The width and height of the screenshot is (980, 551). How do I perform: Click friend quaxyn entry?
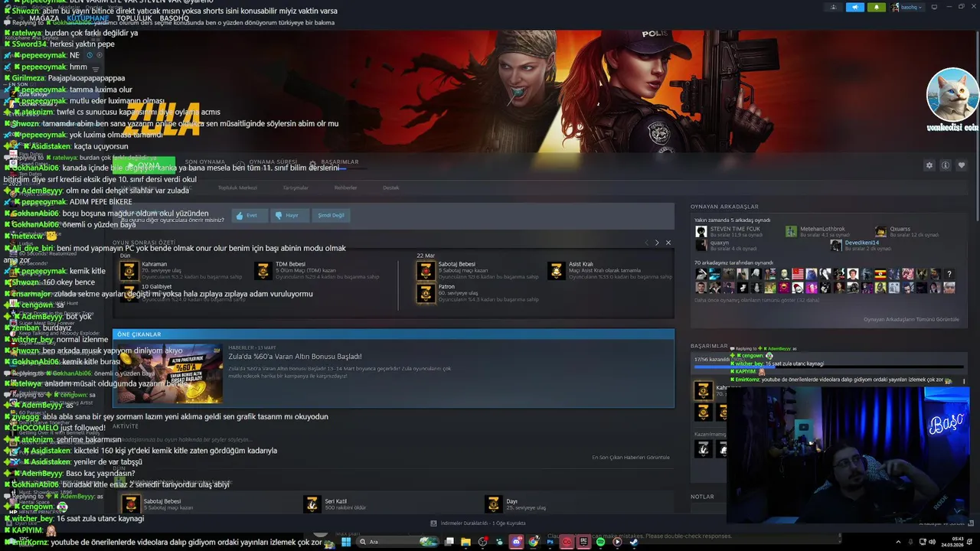click(x=726, y=246)
